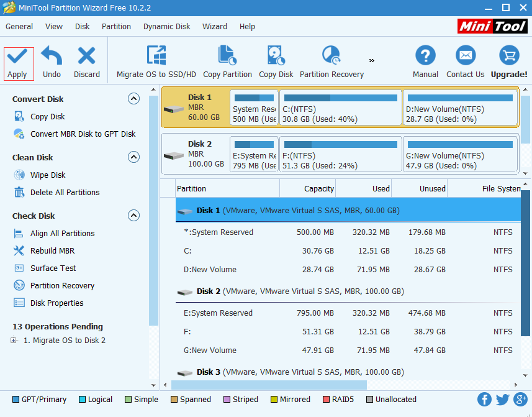The height and width of the screenshot is (417, 532).
Task: Undo the last pending operation
Action: [52, 63]
